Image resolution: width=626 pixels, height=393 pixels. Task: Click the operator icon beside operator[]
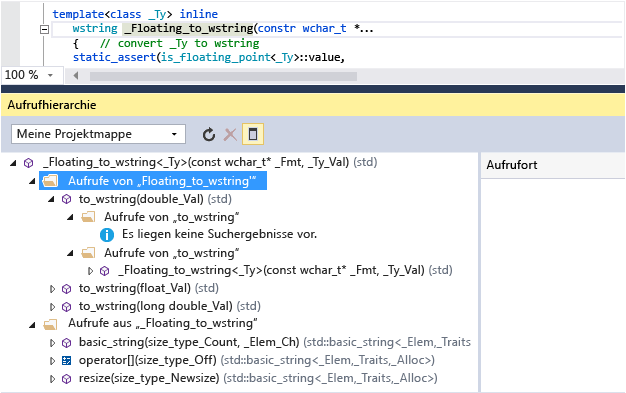click(x=67, y=361)
